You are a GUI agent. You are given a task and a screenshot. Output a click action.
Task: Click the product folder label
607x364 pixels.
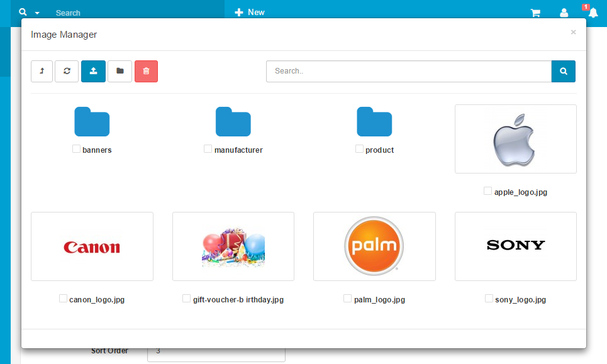379,150
